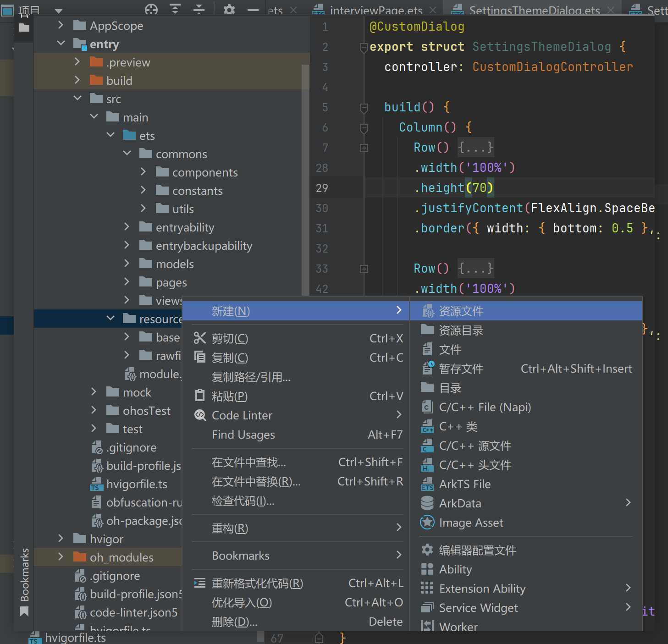668x644 pixels.
Task: Select Find Usages
Action: pyautogui.click(x=296, y=435)
